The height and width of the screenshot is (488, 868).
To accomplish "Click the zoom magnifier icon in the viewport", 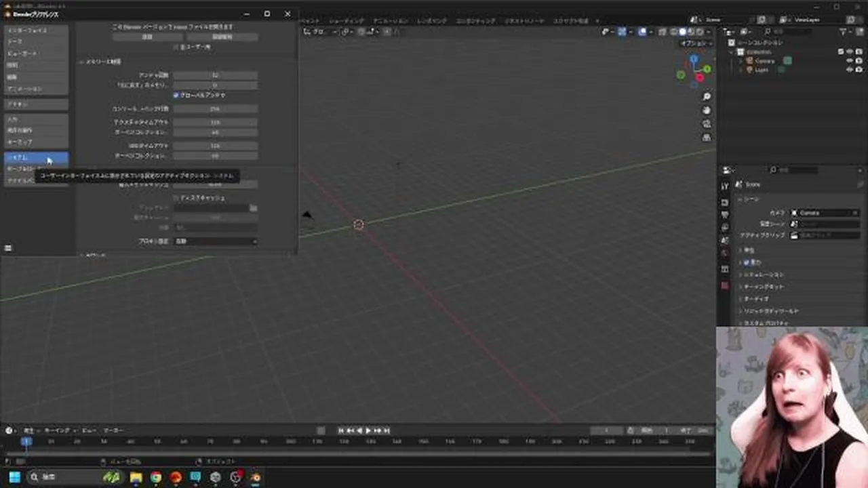I will (707, 97).
